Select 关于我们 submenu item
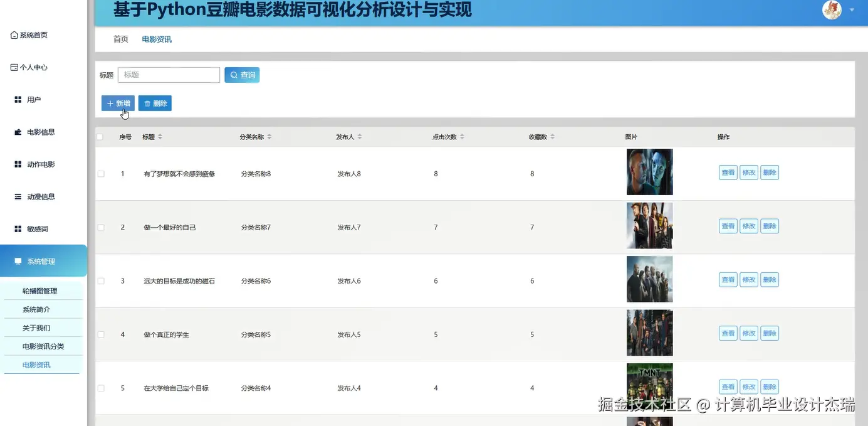Screen dimensions: 868x426 [43, 327]
